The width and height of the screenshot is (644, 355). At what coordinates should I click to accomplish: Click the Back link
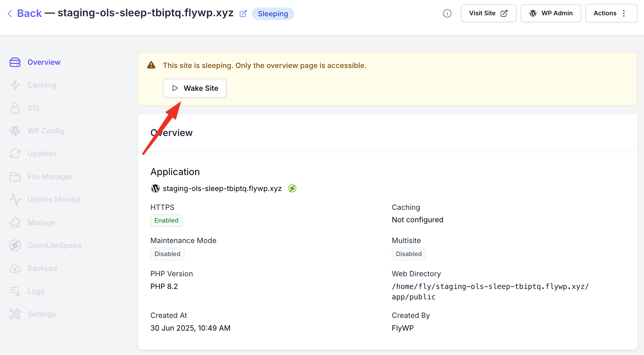[29, 13]
